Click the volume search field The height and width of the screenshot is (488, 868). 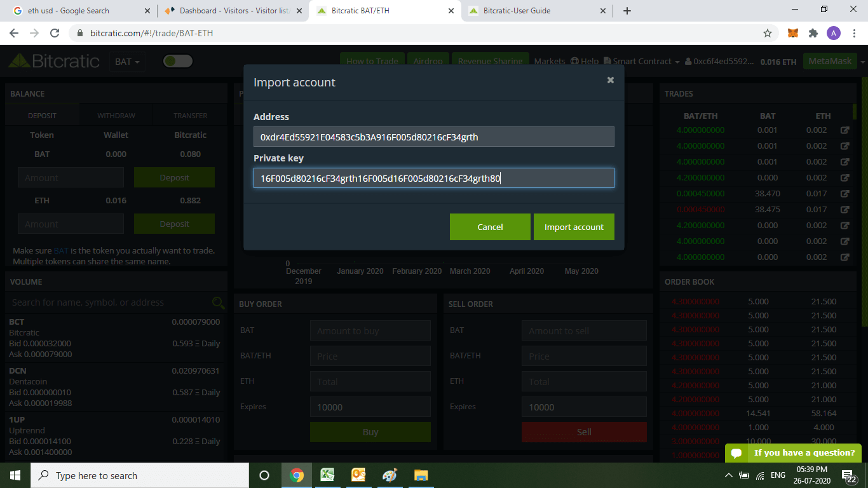point(108,302)
